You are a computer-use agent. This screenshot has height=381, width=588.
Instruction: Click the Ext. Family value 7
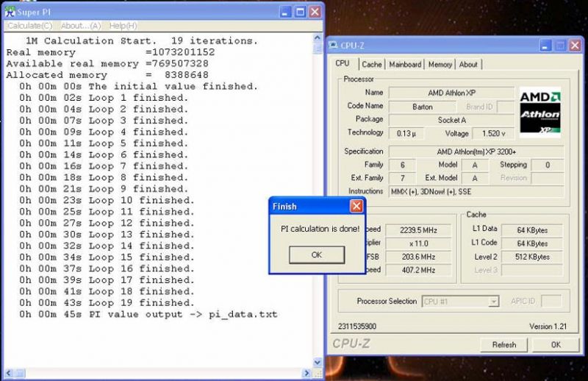coord(402,178)
